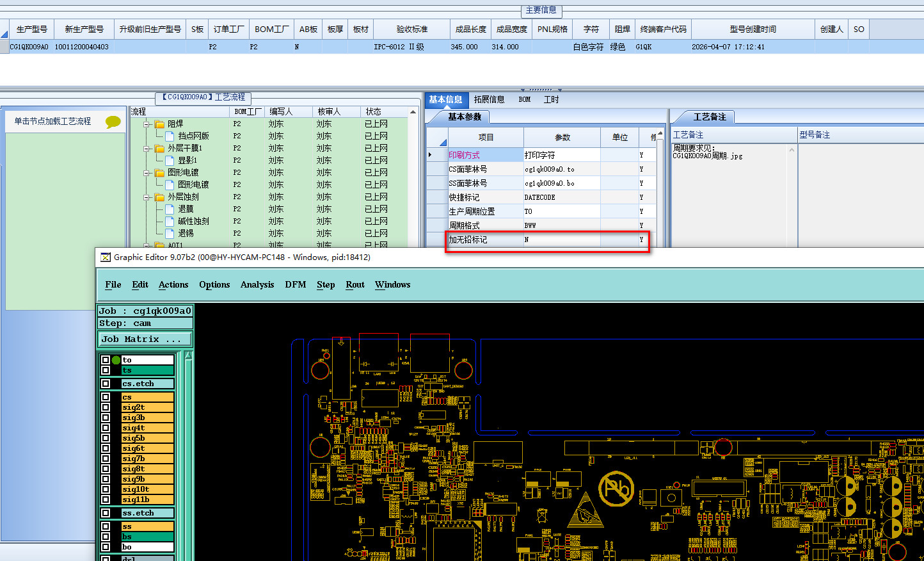
Task: Click the 外层蚀刻 folder icon
Action: 159,197
